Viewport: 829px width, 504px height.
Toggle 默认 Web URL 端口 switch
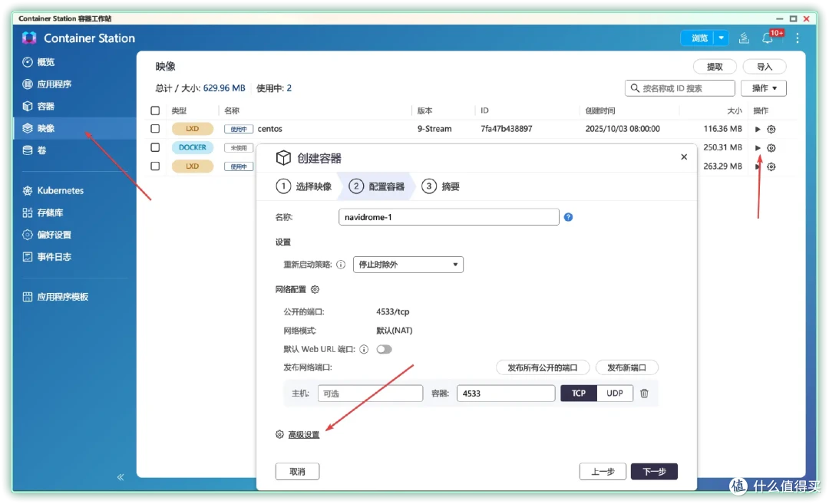[385, 349]
